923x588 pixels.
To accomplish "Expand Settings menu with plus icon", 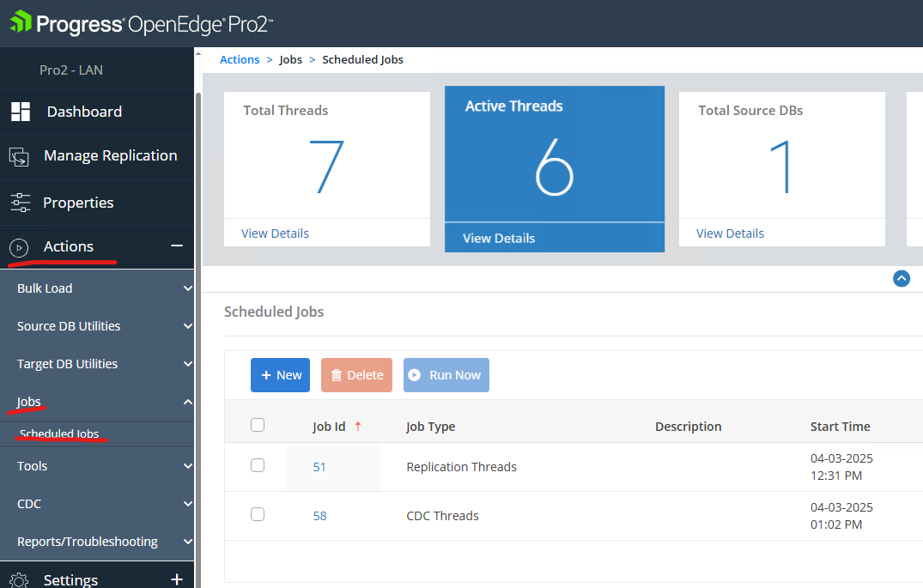I will pos(177,579).
